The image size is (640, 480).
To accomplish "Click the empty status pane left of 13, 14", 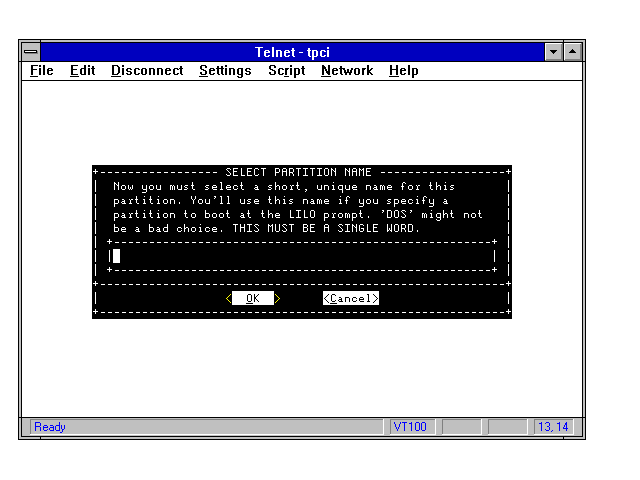I will click(508, 427).
